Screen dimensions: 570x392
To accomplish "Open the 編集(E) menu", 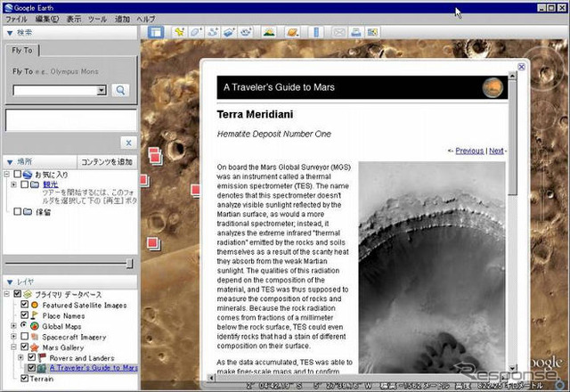I will coord(47,19).
